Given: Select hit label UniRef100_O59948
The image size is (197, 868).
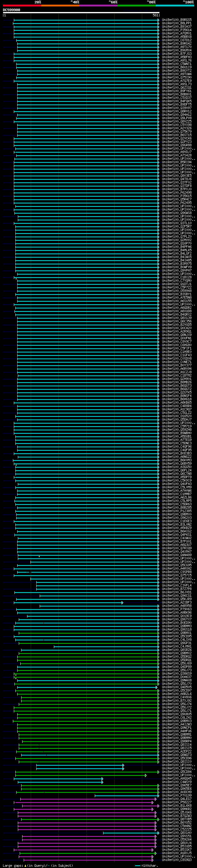Looking at the screenshot, I should tap(176, 291).
